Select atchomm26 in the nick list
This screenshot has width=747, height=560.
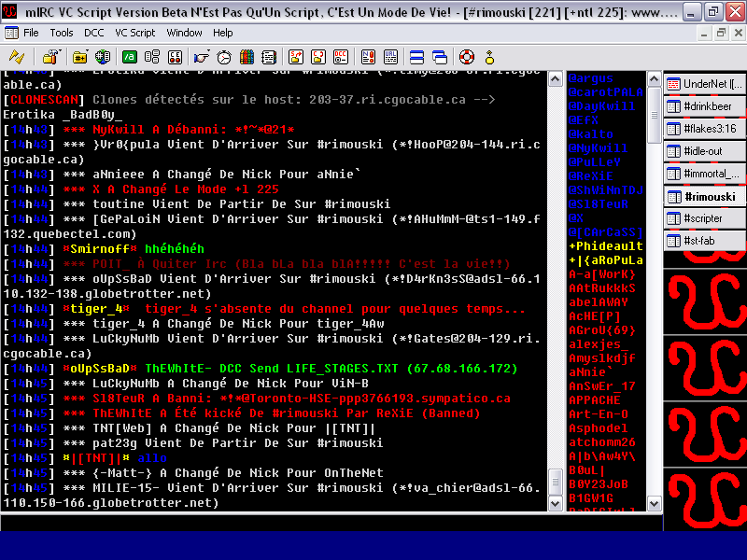(602, 441)
